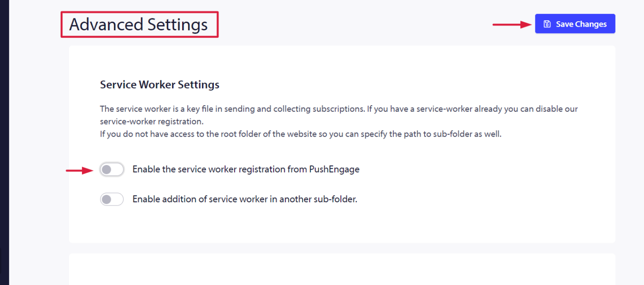Save the settings with the Save Changes button
Image resolution: width=644 pixels, height=285 pixels.
(x=575, y=24)
